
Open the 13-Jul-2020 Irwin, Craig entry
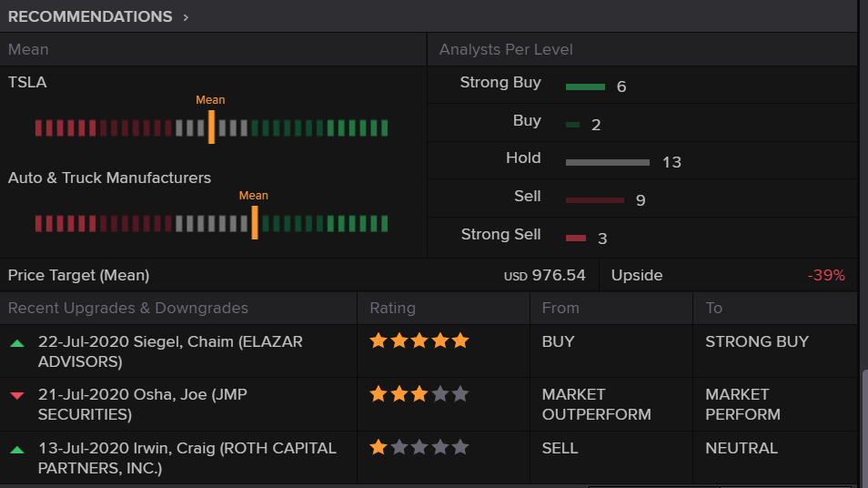(187, 457)
